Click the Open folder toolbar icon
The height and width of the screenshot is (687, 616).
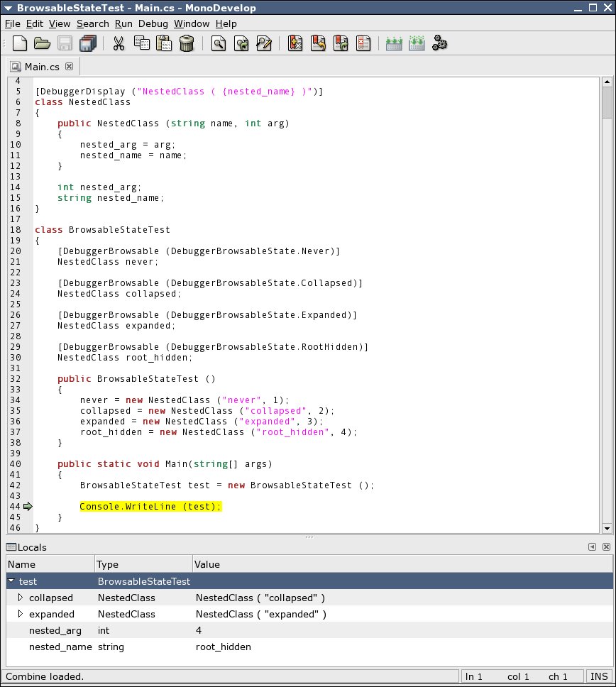pyautogui.click(x=42, y=43)
